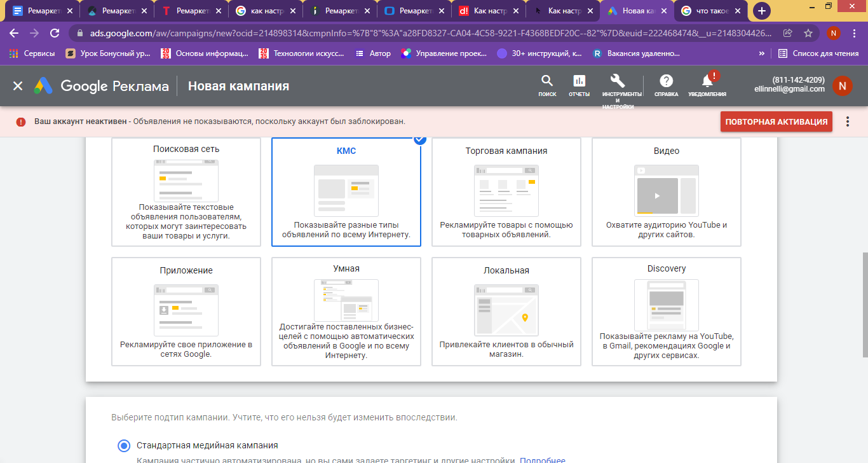868x463 pixels.
Task: Open the Отчеты reports icon
Action: [x=579, y=85]
